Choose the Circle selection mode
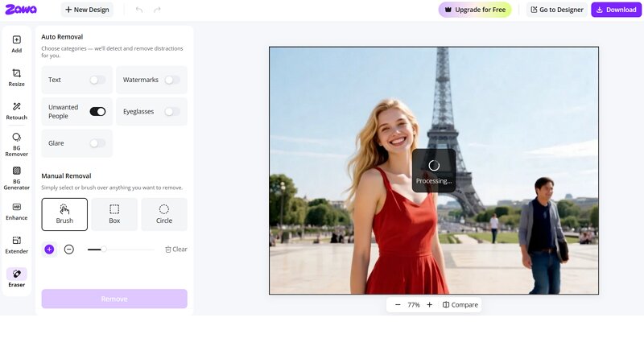The image size is (644, 359). (164, 214)
